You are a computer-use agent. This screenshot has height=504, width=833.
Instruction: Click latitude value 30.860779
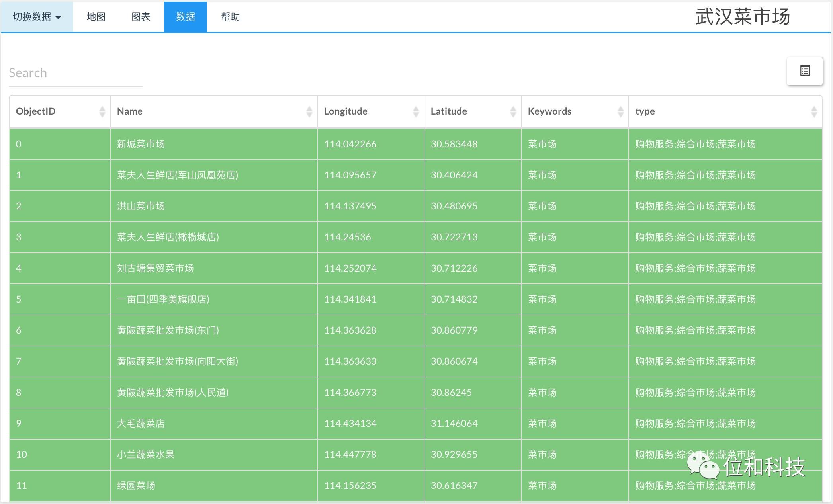(454, 330)
